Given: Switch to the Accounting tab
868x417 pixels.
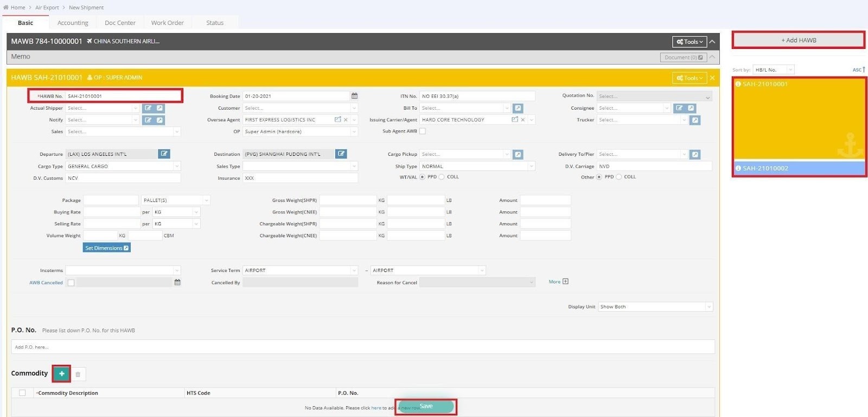Looking at the screenshot, I should [x=73, y=23].
